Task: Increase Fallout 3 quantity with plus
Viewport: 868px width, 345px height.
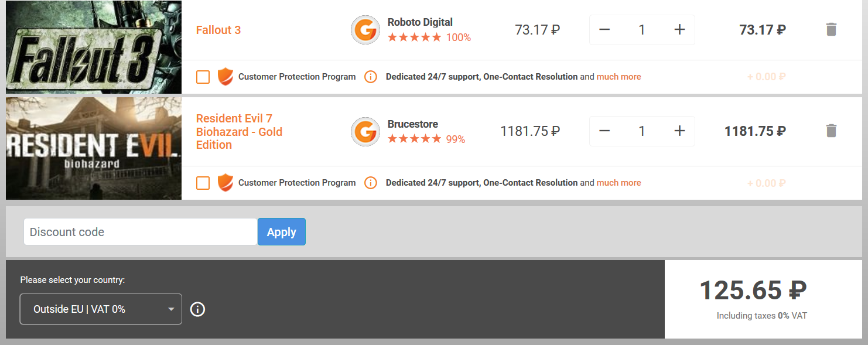Action: tap(679, 30)
